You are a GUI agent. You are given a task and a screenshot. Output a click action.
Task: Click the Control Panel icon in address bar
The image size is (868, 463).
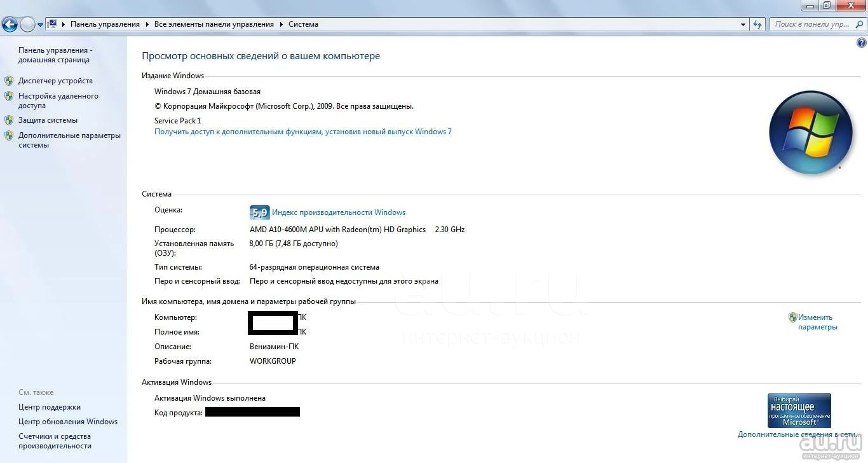tap(53, 24)
